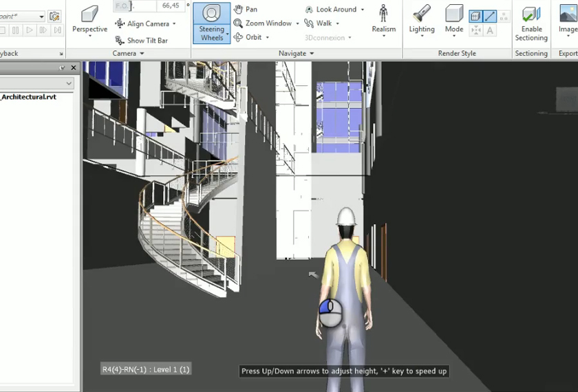Image resolution: width=578 pixels, height=392 pixels.
Task: Toggle Text display in Render Style
Action: click(490, 30)
